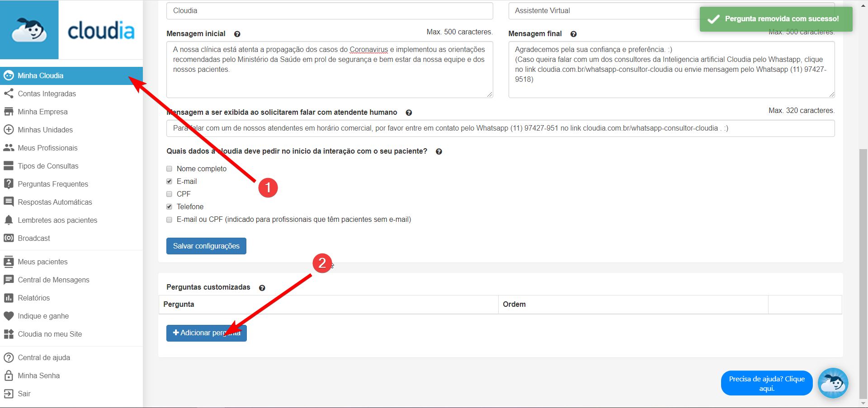Enable the Nome completo checkbox
Screen dimensions: 868x408
coord(169,169)
